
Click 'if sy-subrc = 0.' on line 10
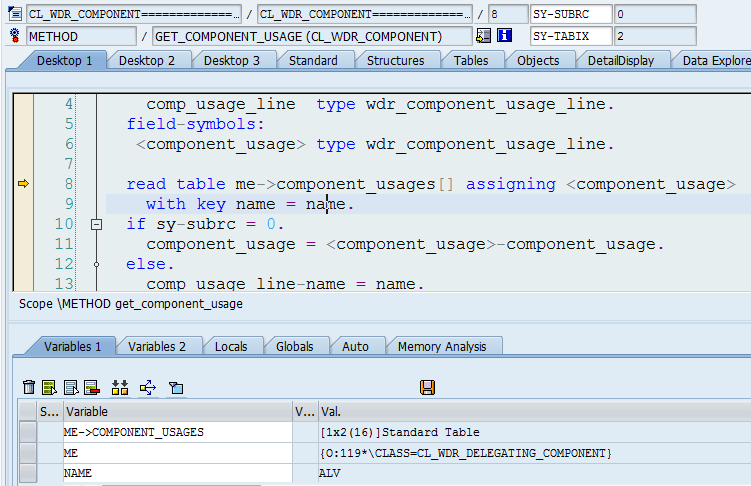[205, 224]
